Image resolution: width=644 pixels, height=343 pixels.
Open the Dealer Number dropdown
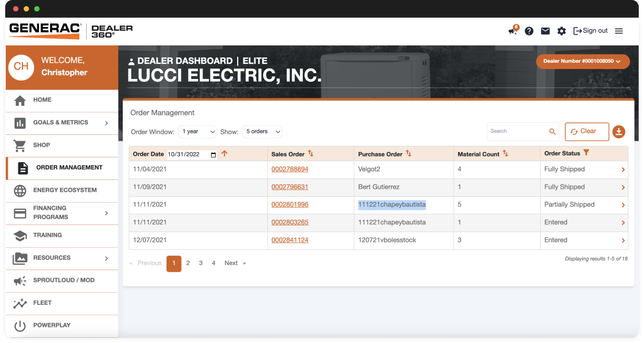[582, 61]
